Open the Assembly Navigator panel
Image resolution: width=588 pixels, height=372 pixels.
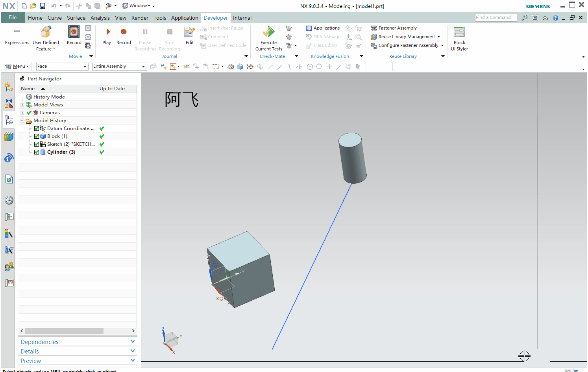(x=9, y=87)
